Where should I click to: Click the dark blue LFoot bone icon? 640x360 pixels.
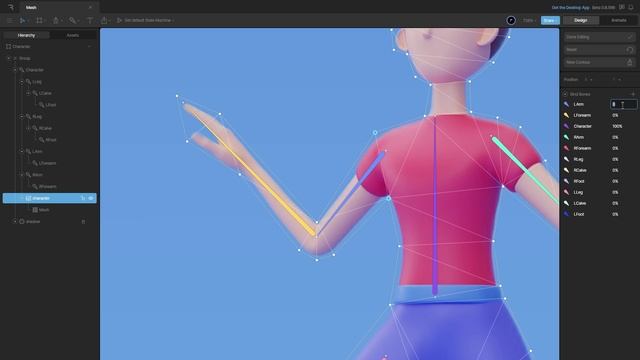tap(566, 214)
